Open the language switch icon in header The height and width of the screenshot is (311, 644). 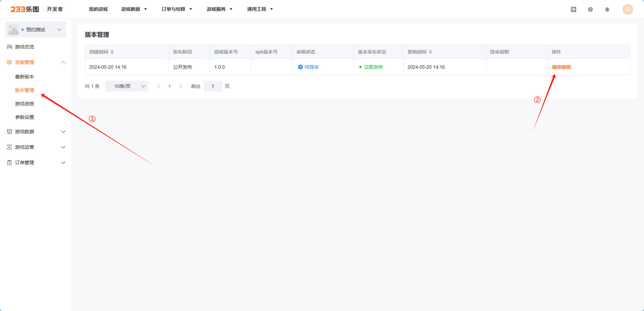574,9
